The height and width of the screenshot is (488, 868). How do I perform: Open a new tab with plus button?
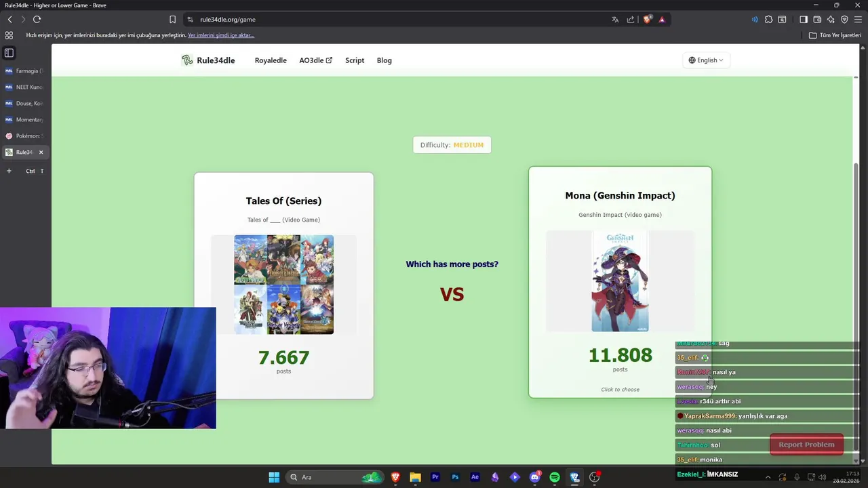tap(9, 171)
